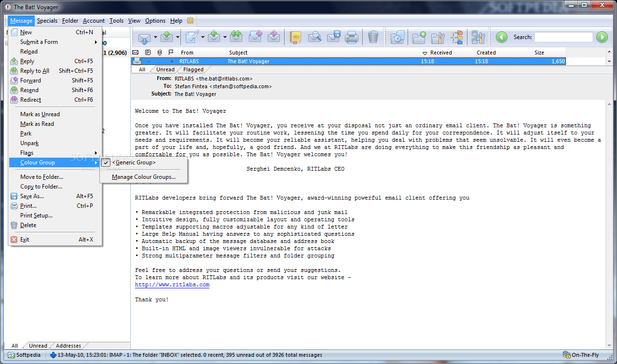Choose Print Setup... menu entry
617x364 pixels.
pyautogui.click(x=55, y=216)
